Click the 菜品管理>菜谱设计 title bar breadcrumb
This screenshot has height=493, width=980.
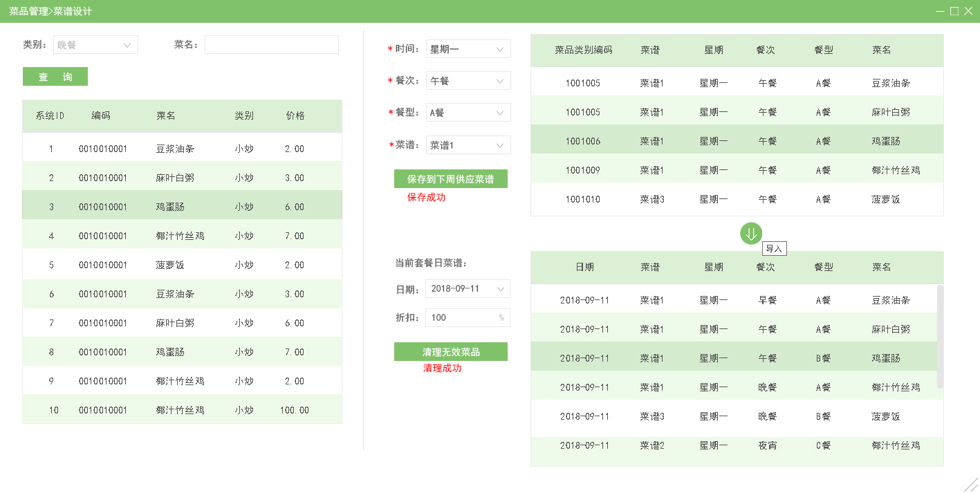click(x=48, y=11)
